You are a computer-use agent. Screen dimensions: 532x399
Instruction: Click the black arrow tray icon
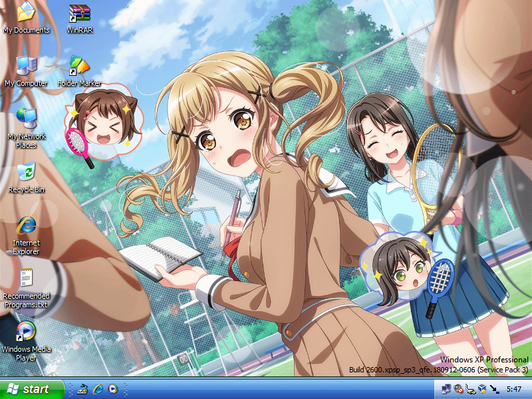495,389
